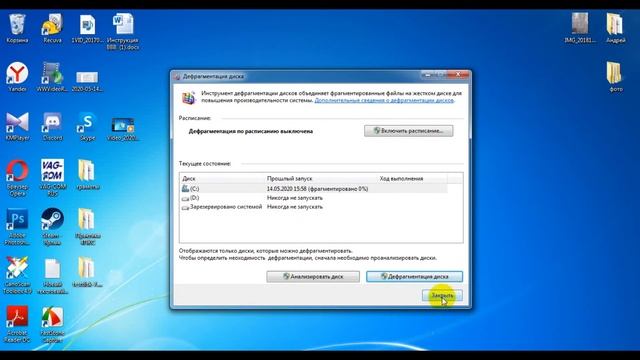
Task: Click the 14.05.2020 15:58 last-run cell
Action: 318,189
